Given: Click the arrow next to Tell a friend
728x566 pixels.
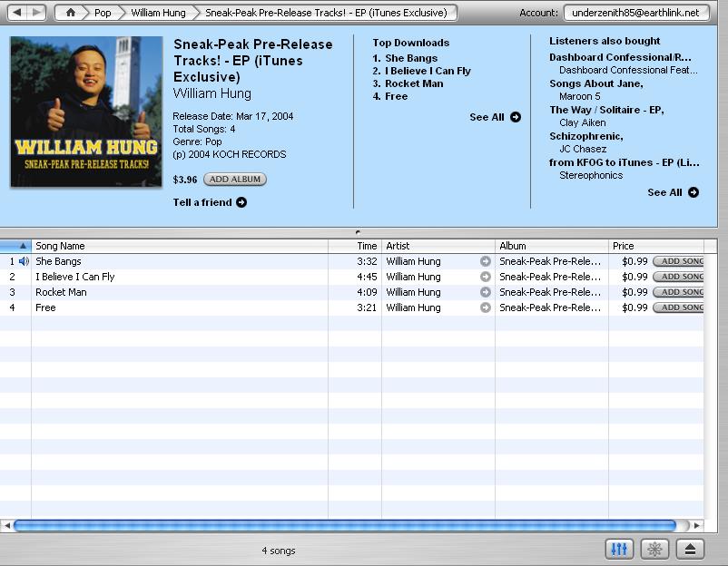Looking at the screenshot, I should (241, 202).
